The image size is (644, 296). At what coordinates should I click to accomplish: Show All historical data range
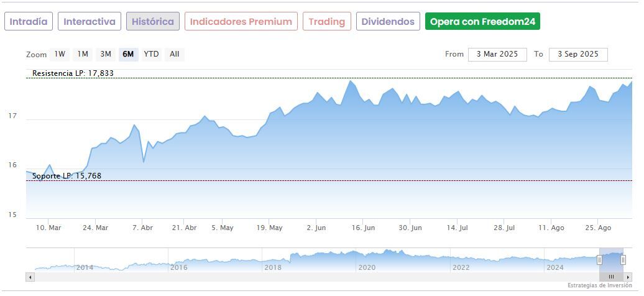coord(175,54)
